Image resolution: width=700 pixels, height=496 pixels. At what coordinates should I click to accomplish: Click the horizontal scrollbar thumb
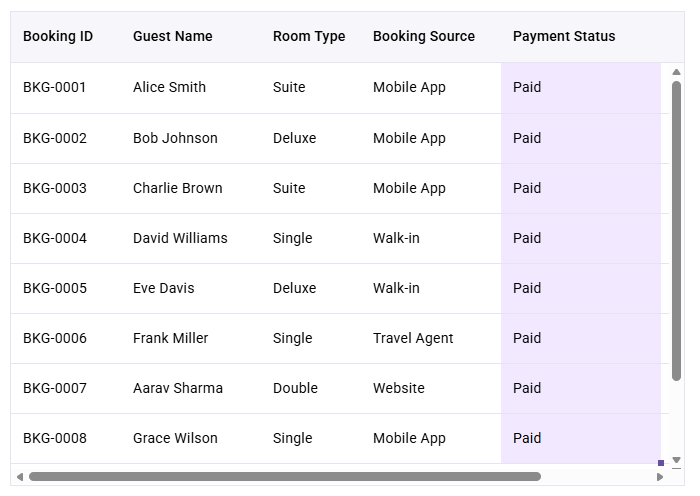click(285, 477)
